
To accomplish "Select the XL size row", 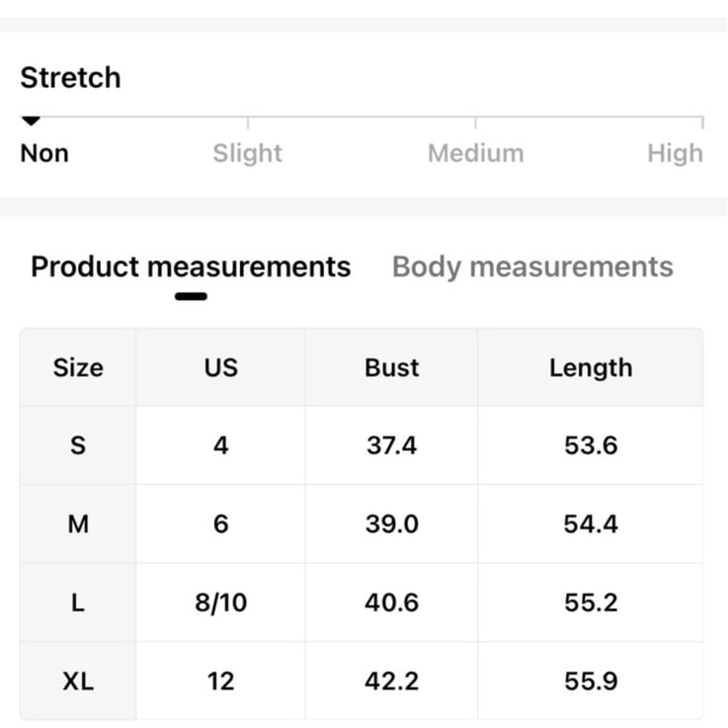I will pyautogui.click(x=362, y=682).
